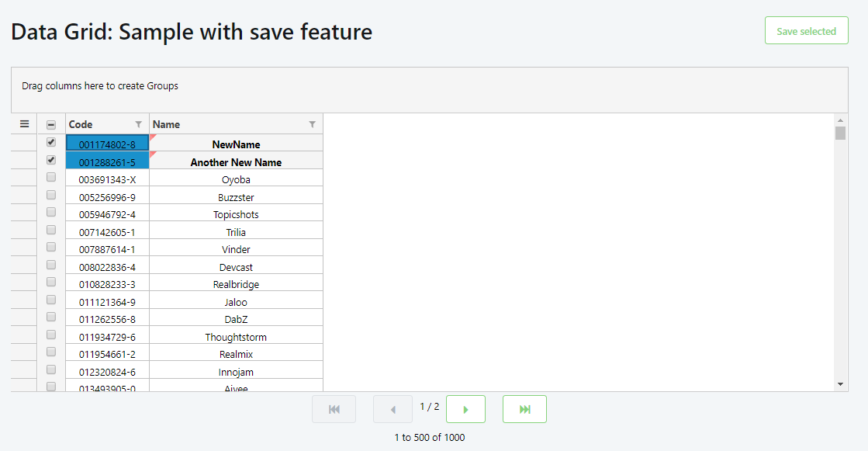Navigate to the first page
Screen dimensions: 868x451
tap(334, 409)
